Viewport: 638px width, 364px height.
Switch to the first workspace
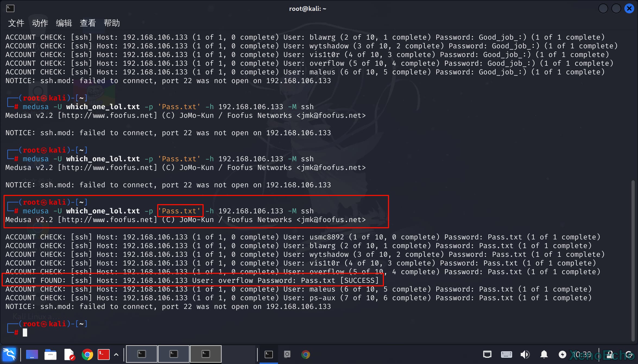[142, 354]
